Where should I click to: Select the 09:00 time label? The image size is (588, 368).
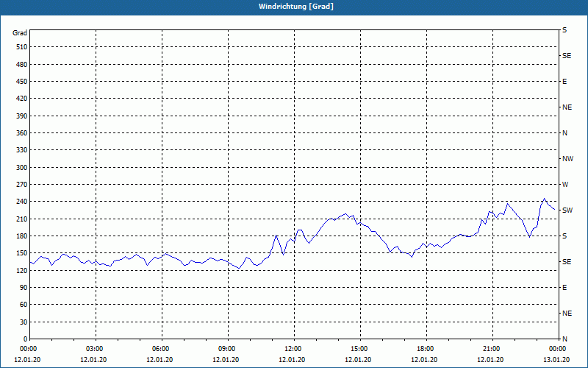tap(228, 349)
